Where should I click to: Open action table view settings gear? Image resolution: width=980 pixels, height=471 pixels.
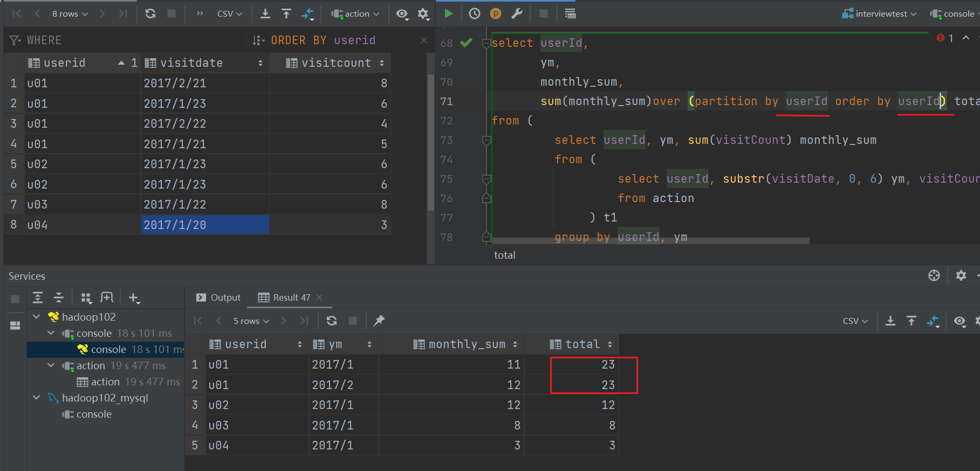point(423,14)
